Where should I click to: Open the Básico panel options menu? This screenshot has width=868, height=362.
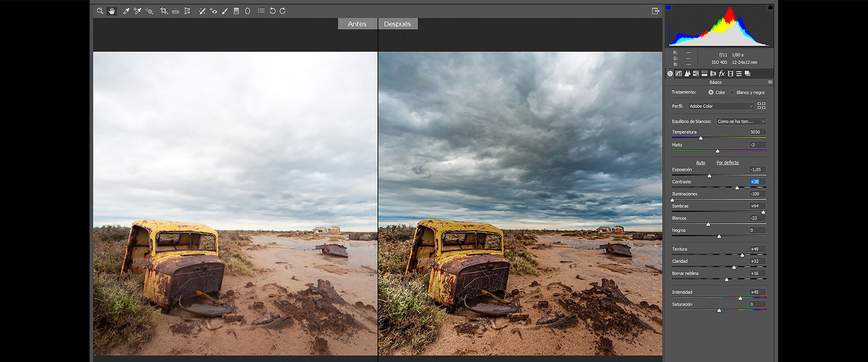770,82
